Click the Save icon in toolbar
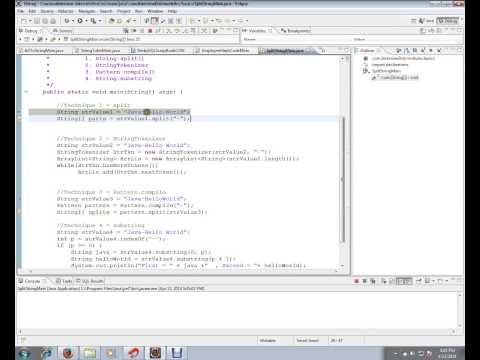The image size is (480, 360). pyautogui.click(x=37, y=21)
